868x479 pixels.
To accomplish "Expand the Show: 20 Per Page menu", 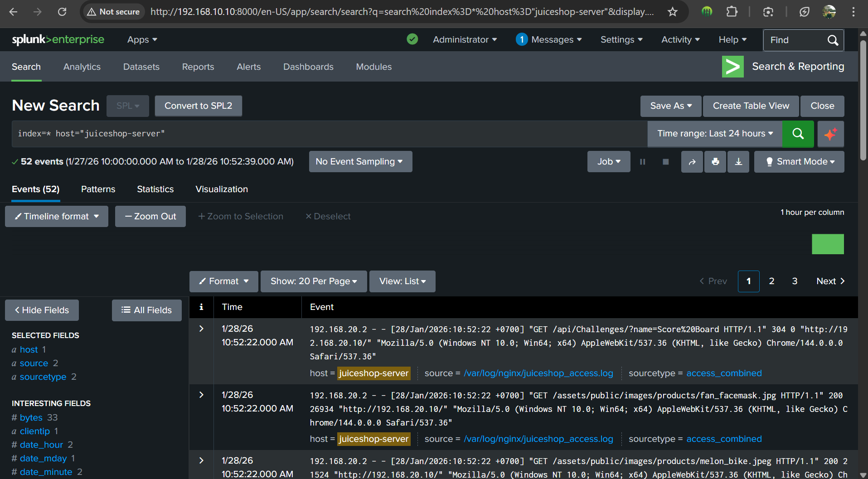I will point(313,281).
